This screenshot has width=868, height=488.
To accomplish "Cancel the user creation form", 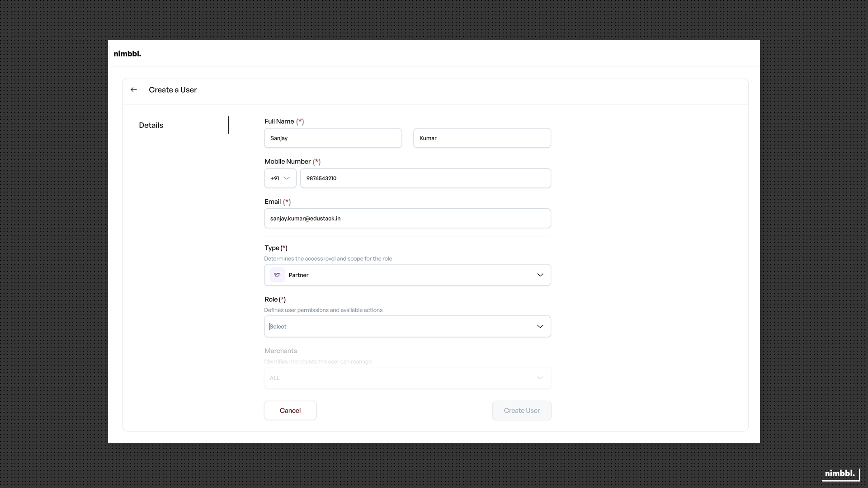I will point(290,410).
